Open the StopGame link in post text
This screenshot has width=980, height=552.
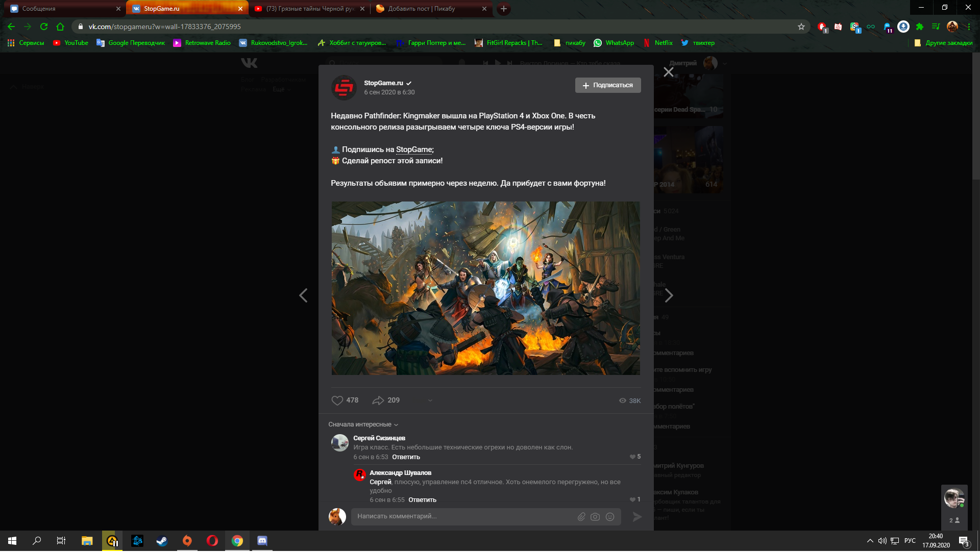[414, 150]
